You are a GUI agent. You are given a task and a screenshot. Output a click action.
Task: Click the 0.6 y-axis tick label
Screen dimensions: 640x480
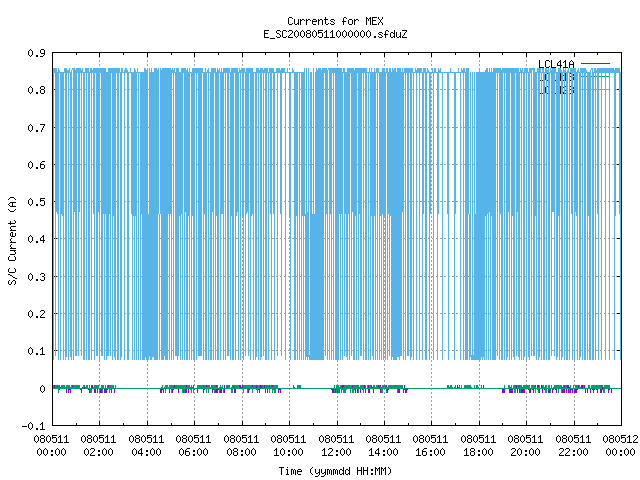pyautogui.click(x=36, y=165)
